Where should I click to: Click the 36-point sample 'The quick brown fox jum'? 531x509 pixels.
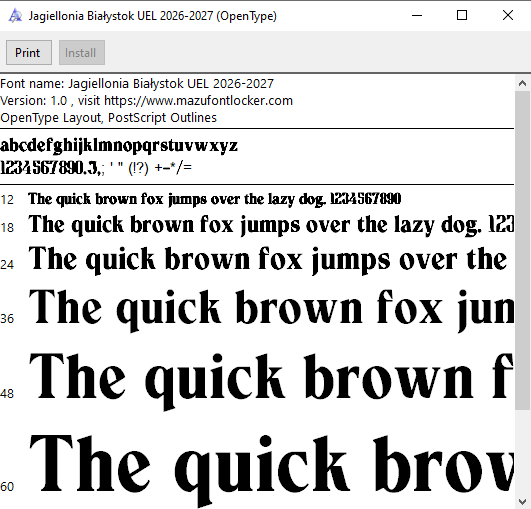coord(271,310)
